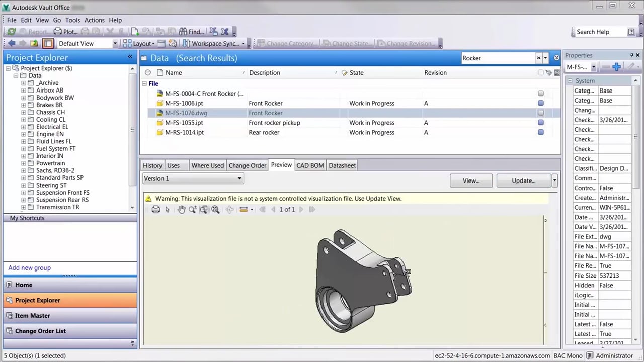The height and width of the screenshot is (362, 644).
Task: Select the Zoom tool in preview toolbar
Action: [192, 210]
